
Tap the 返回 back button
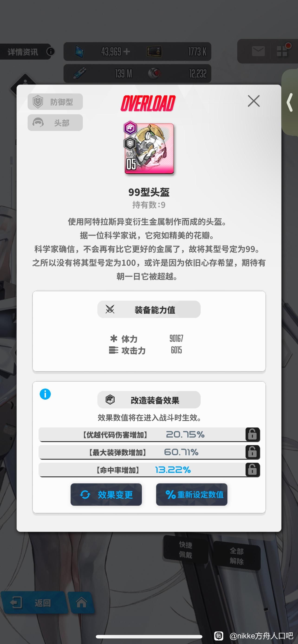(34, 603)
